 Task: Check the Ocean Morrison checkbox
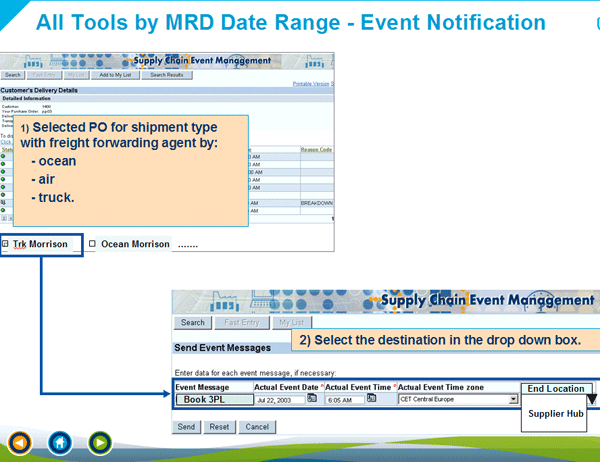[x=92, y=244]
